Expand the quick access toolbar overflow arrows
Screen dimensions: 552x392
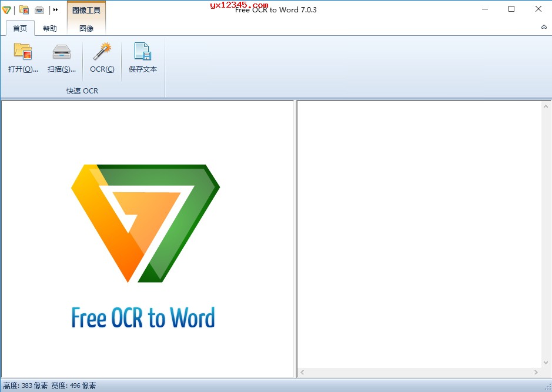coord(55,9)
